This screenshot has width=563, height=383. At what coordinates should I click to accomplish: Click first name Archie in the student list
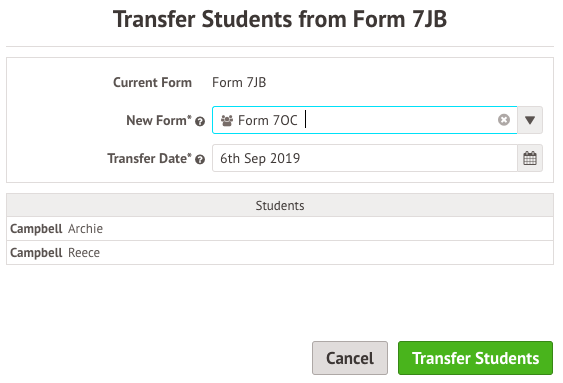[85, 229]
